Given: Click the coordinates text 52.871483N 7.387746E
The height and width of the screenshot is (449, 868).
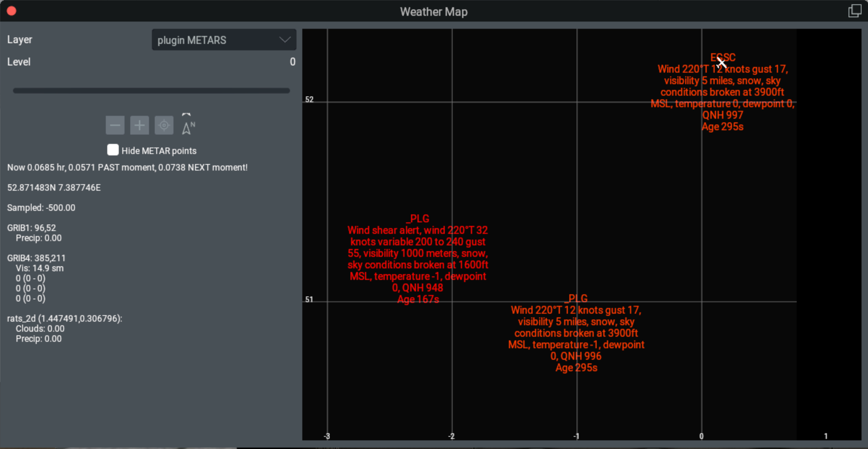Looking at the screenshot, I should (x=54, y=187).
